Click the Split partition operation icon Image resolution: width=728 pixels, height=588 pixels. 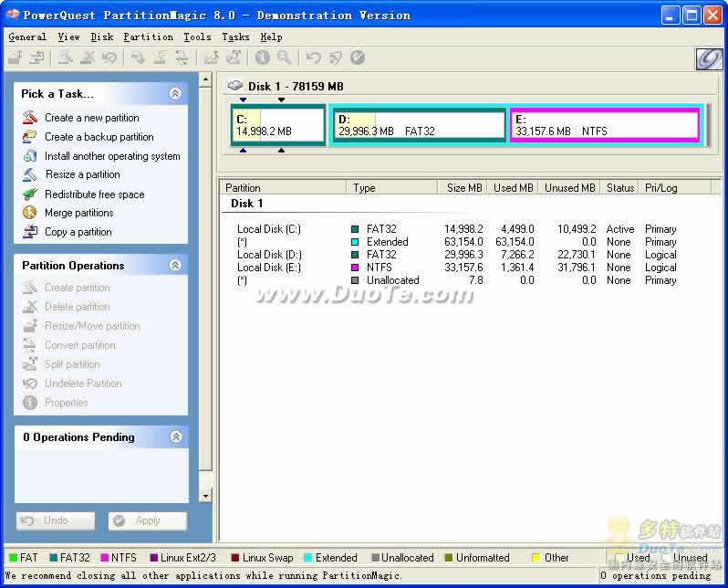[x=30, y=364]
